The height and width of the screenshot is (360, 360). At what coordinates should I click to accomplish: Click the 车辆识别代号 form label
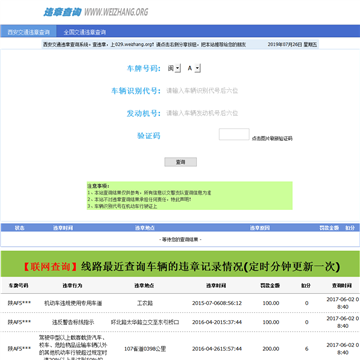136,91
